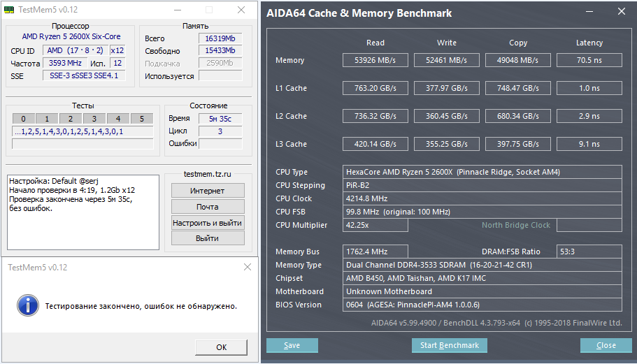Viewport: 637px width, 364px height.
Task: Minimize the TestMem5 main window
Action: (177, 10)
